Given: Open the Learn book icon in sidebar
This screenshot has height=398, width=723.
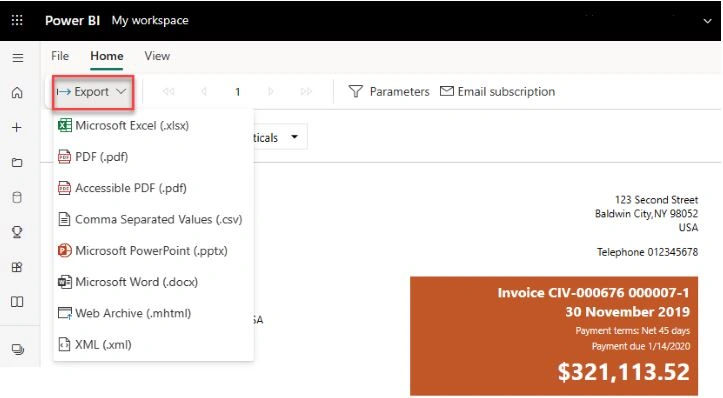Looking at the screenshot, I should click(x=17, y=302).
